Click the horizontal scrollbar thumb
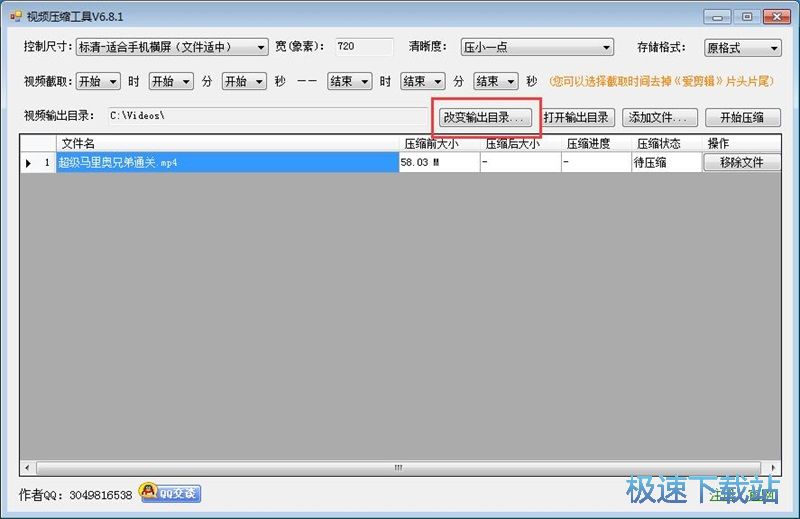This screenshot has width=800, height=519. 398,467
